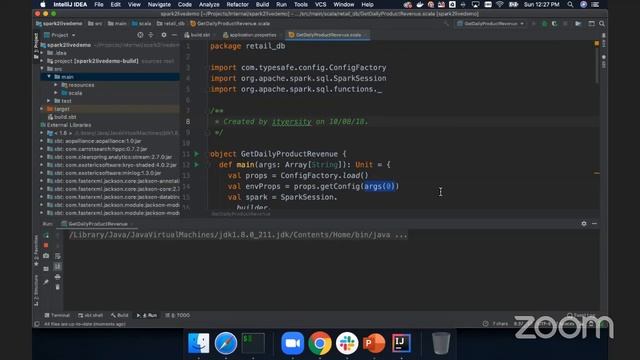Open Project panel gear settings

click(164, 35)
